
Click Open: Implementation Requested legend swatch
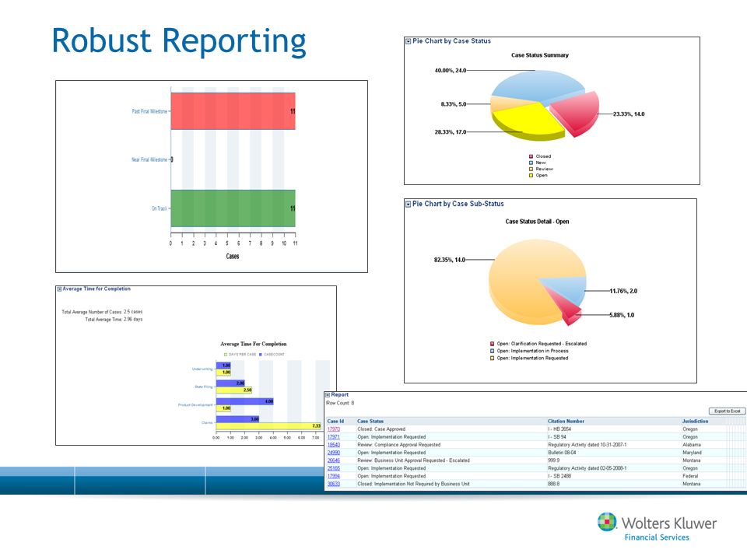[x=492, y=358]
